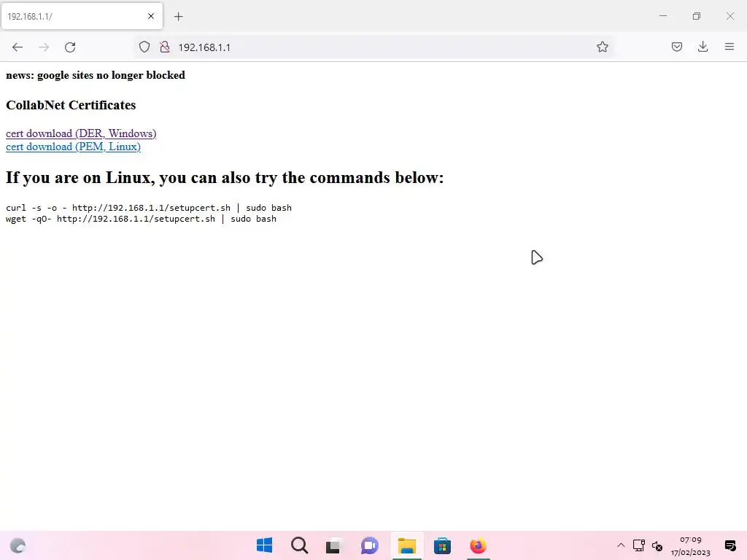The image size is (747, 560).
Task: Open widgets icon at taskbar left
Action: pos(18,545)
